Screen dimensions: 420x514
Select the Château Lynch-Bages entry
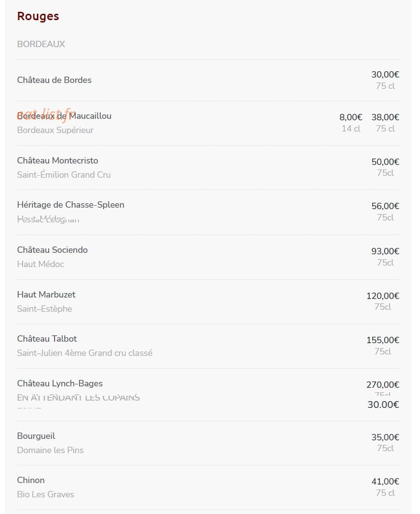tap(60, 383)
